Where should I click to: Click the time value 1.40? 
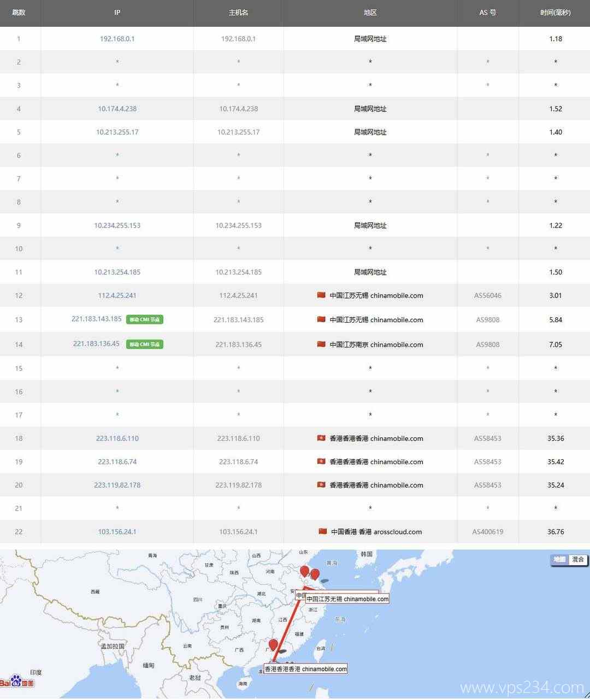(x=556, y=132)
